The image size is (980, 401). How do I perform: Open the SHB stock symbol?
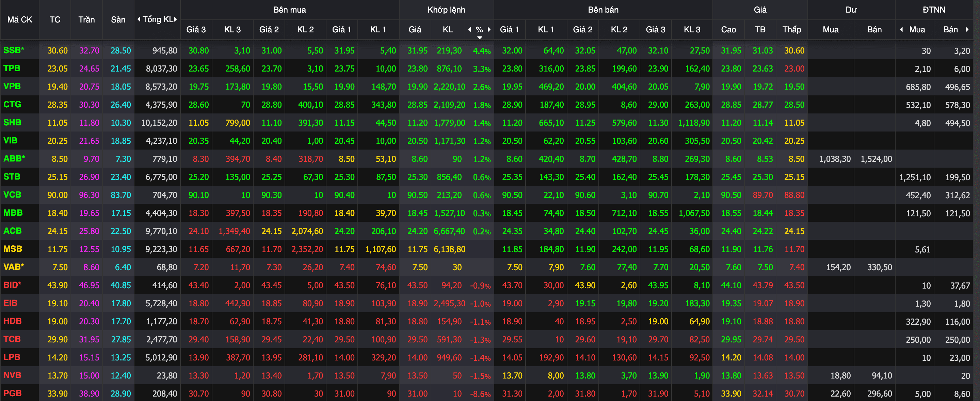tap(12, 123)
